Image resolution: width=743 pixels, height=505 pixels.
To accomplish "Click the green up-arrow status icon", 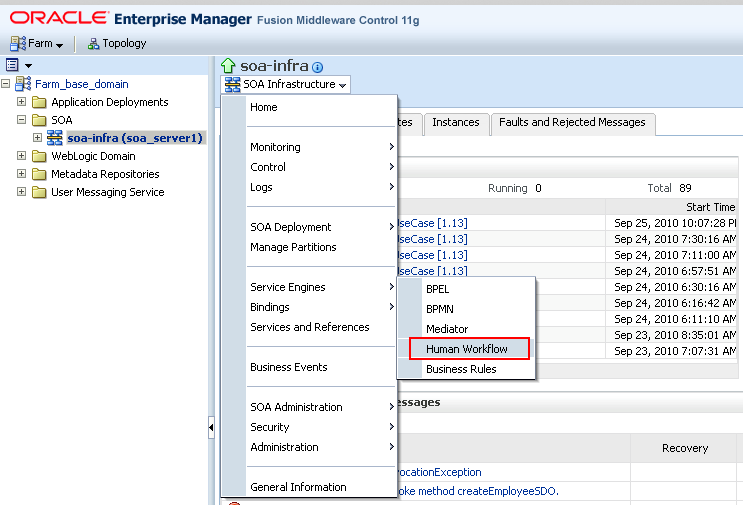I will (x=228, y=65).
